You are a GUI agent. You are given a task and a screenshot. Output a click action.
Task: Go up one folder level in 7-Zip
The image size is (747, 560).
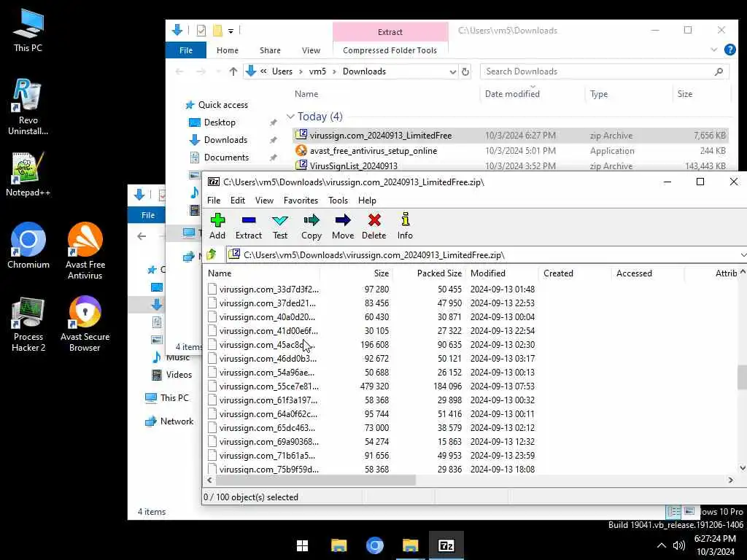(x=212, y=254)
